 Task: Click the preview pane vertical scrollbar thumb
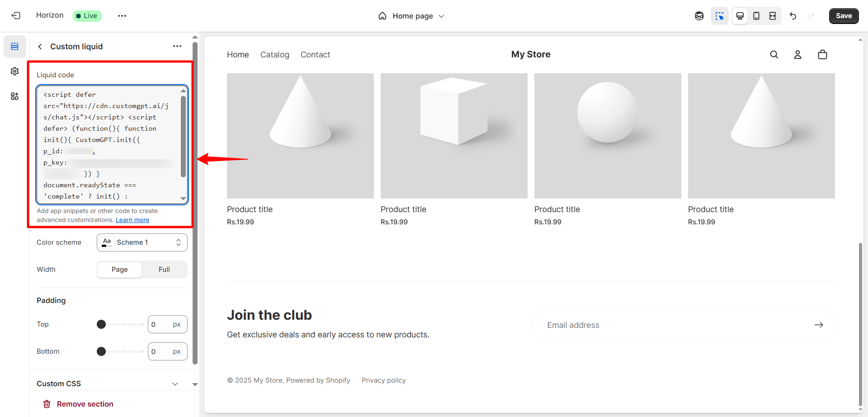[x=860, y=325]
